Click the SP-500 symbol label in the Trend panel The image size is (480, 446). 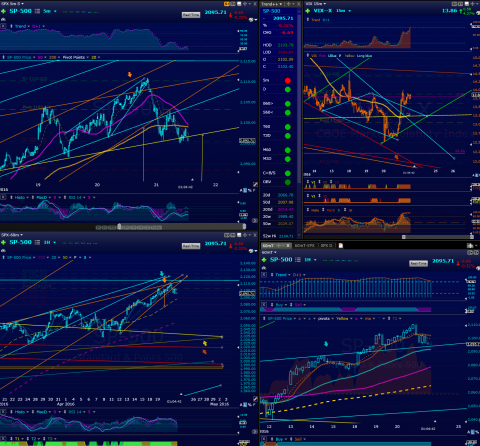[272, 11]
